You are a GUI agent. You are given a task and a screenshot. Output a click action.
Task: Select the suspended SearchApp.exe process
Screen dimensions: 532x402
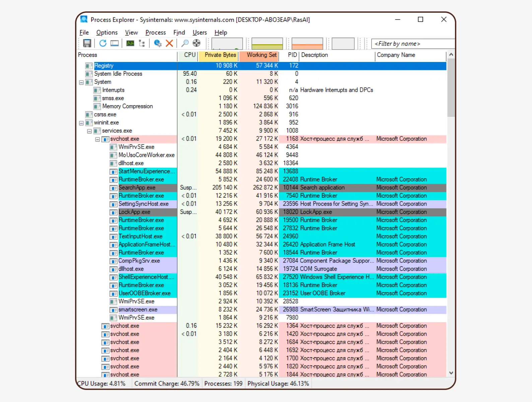click(262, 188)
